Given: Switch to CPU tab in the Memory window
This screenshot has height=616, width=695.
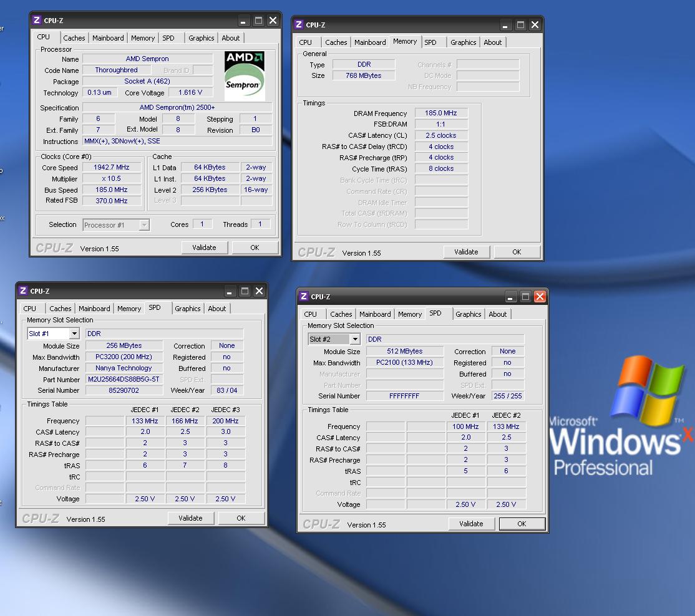Looking at the screenshot, I should tap(306, 42).
